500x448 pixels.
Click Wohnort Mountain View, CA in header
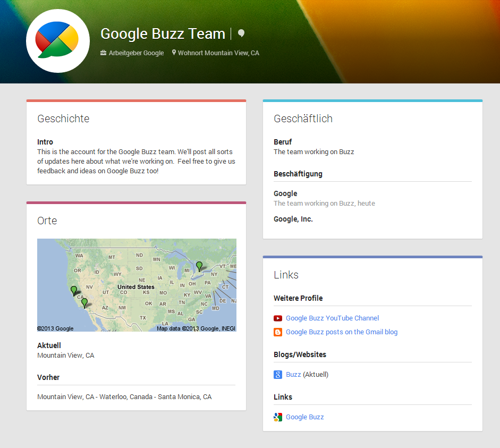[x=218, y=53]
